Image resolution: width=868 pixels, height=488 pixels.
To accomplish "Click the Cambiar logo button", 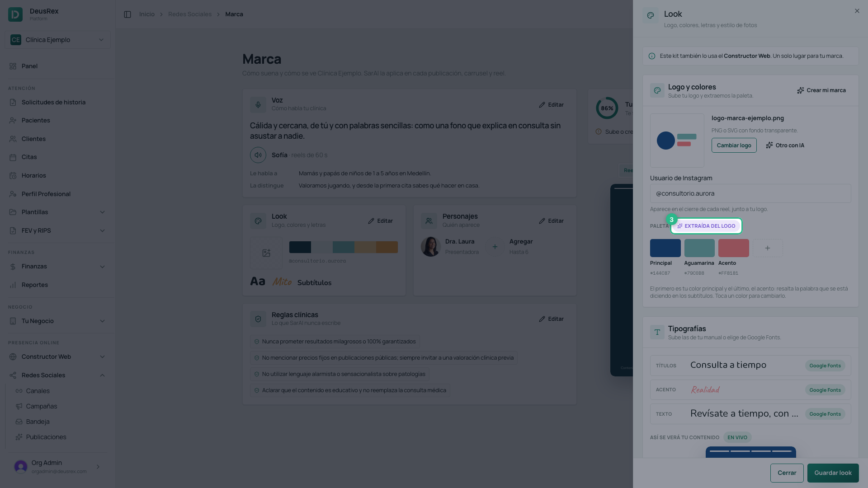I will coord(734,145).
